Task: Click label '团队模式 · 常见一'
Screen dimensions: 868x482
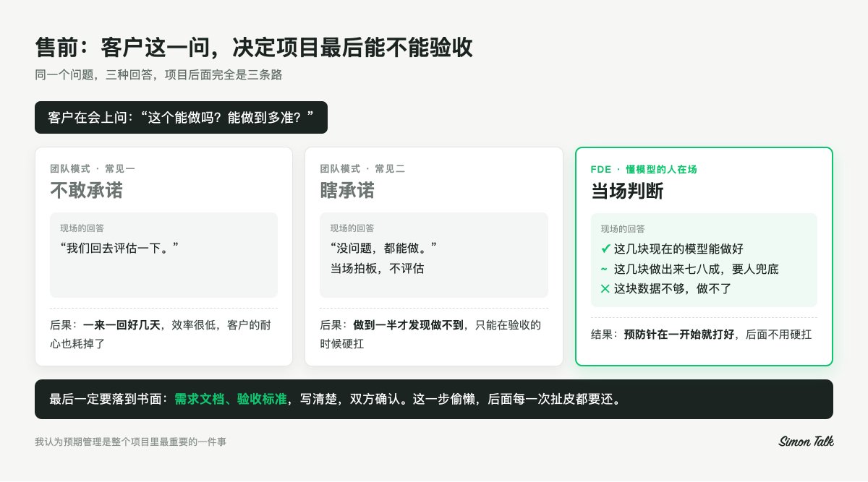Action: pyautogui.click(x=93, y=168)
